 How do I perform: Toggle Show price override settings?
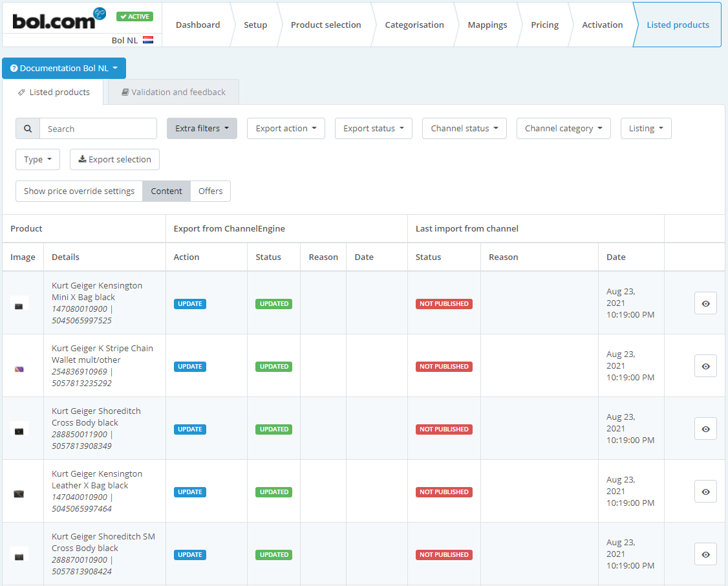(79, 191)
